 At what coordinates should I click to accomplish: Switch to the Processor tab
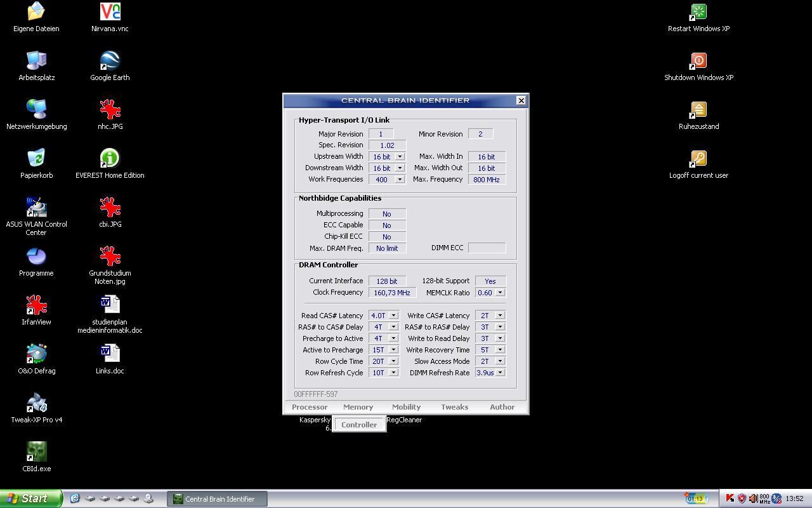pos(310,407)
